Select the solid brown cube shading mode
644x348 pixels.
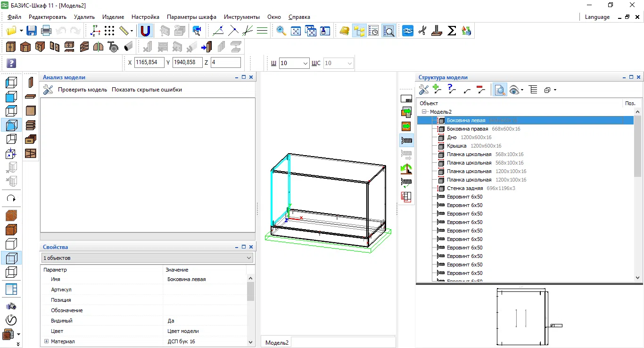[x=11, y=230]
